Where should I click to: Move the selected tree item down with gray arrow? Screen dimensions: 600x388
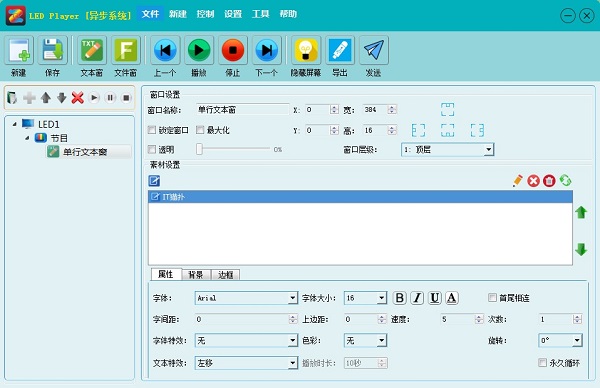[62, 98]
